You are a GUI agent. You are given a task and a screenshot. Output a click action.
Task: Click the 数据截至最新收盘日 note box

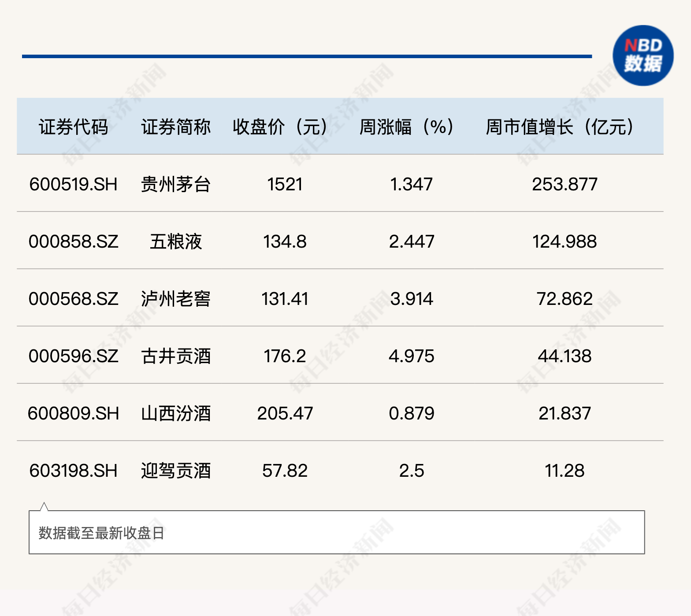click(337, 532)
